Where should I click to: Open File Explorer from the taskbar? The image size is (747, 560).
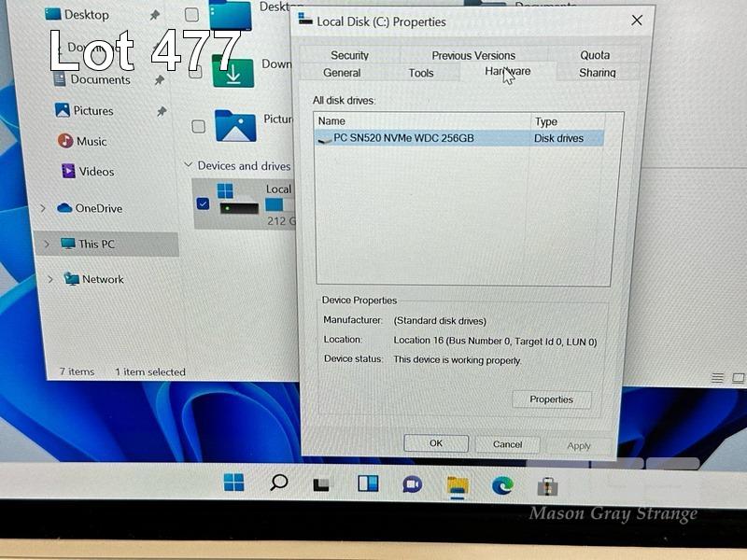click(x=458, y=485)
